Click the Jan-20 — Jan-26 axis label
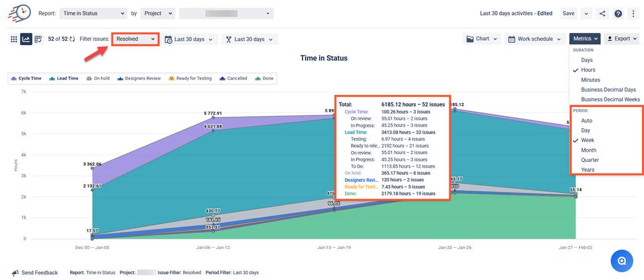 click(x=454, y=248)
